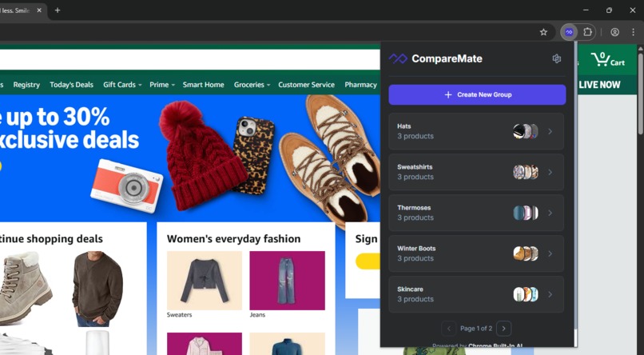Image resolution: width=644 pixels, height=355 pixels.
Task: Click the Women's everyday fashion heading
Action: [x=233, y=239]
